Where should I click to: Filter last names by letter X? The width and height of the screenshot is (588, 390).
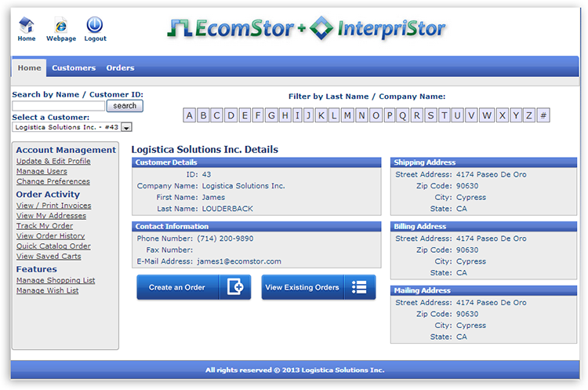coord(503,115)
